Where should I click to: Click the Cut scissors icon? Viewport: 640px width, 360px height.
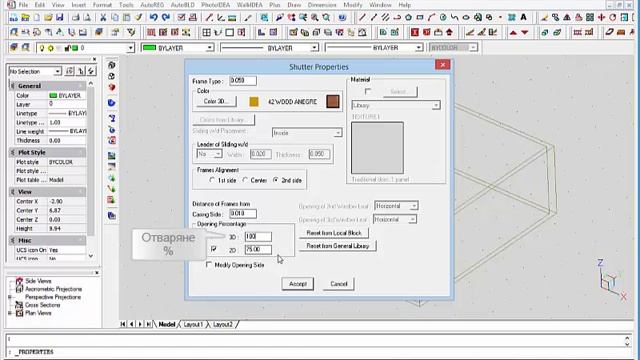[x=103, y=18]
